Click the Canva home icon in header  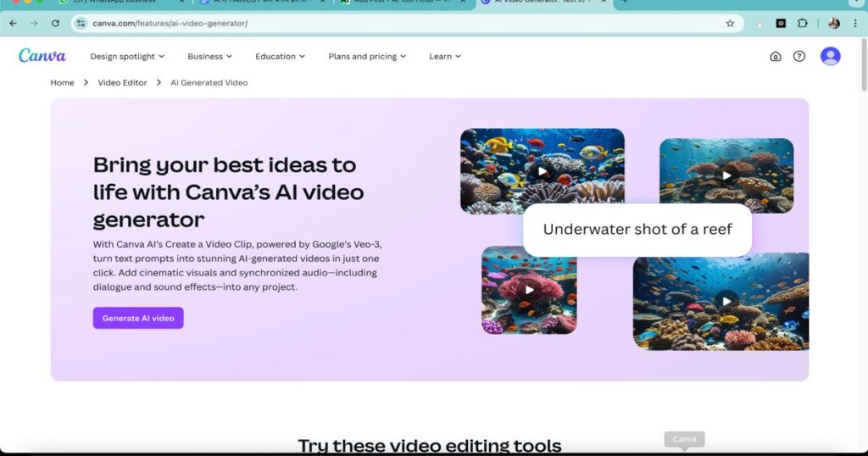776,57
